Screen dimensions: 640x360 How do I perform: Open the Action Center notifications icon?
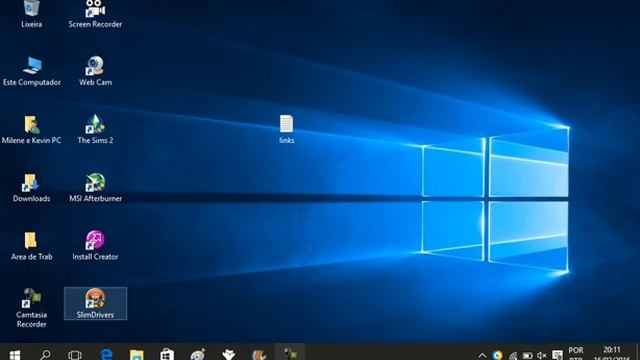pyautogui.click(x=558, y=355)
